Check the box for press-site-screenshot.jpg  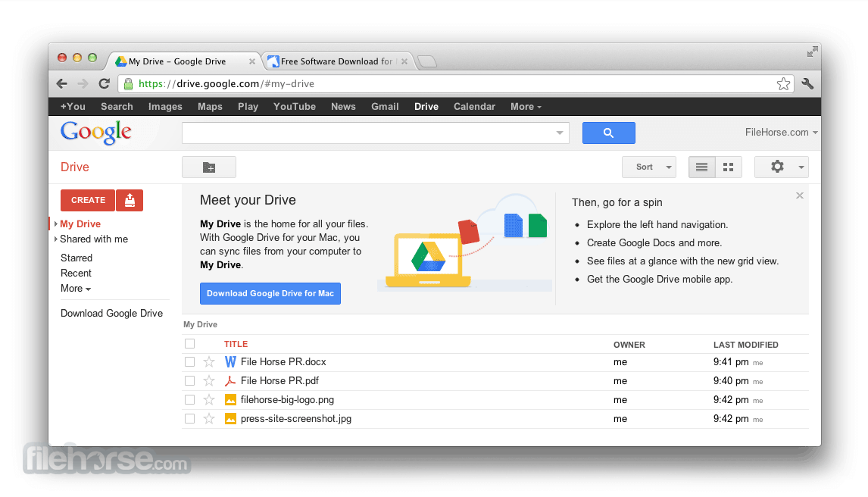pos(190,419)
